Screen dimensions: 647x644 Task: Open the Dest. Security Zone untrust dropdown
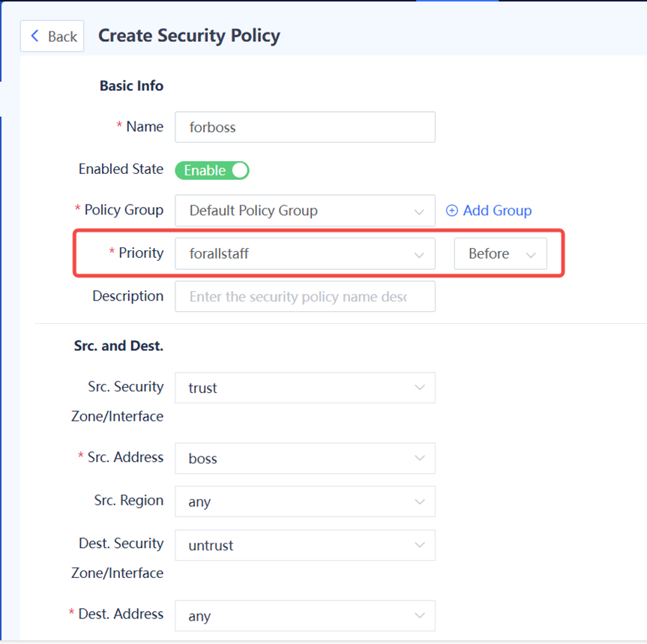(x=304, y=545)
